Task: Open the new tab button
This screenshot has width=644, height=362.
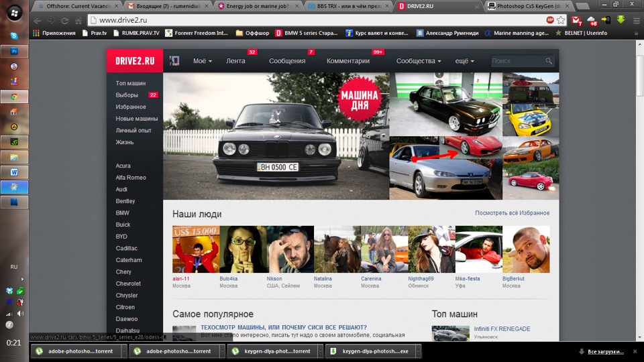Action: point(582,6)
